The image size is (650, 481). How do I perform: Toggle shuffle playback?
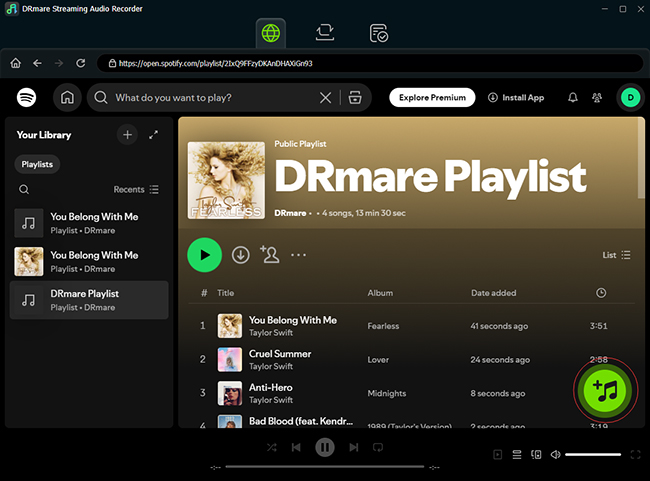point(272,448)
